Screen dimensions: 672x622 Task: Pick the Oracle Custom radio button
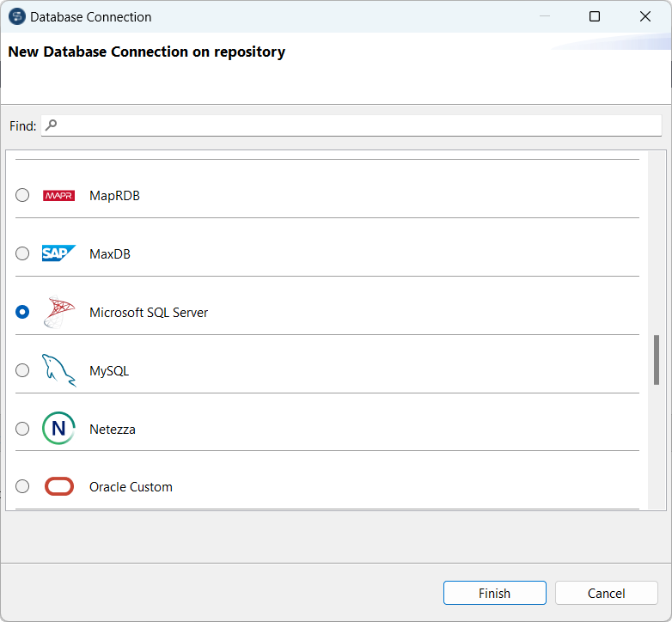[22, 486]
